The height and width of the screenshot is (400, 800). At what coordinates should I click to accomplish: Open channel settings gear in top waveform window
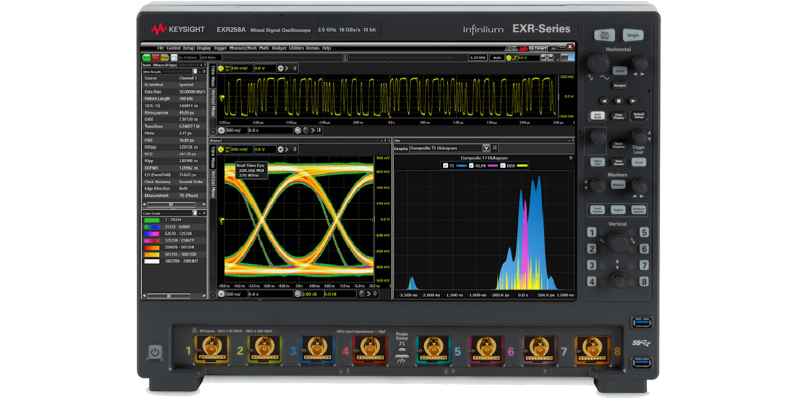281,68
